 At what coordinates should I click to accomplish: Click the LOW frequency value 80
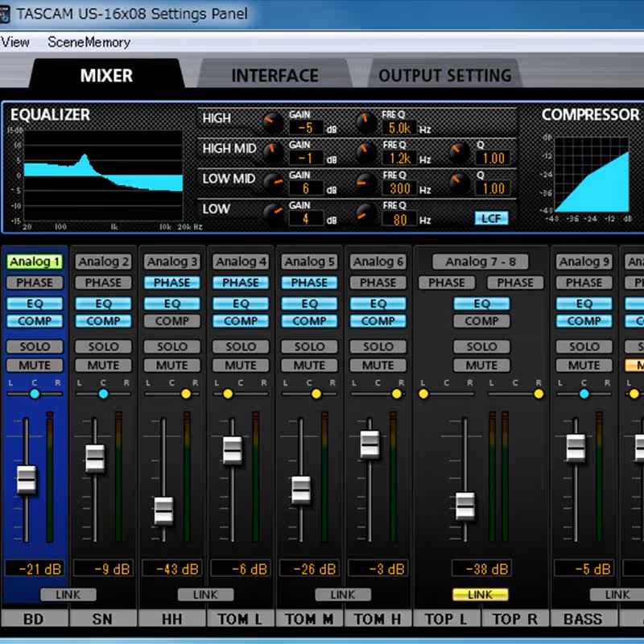399,218
